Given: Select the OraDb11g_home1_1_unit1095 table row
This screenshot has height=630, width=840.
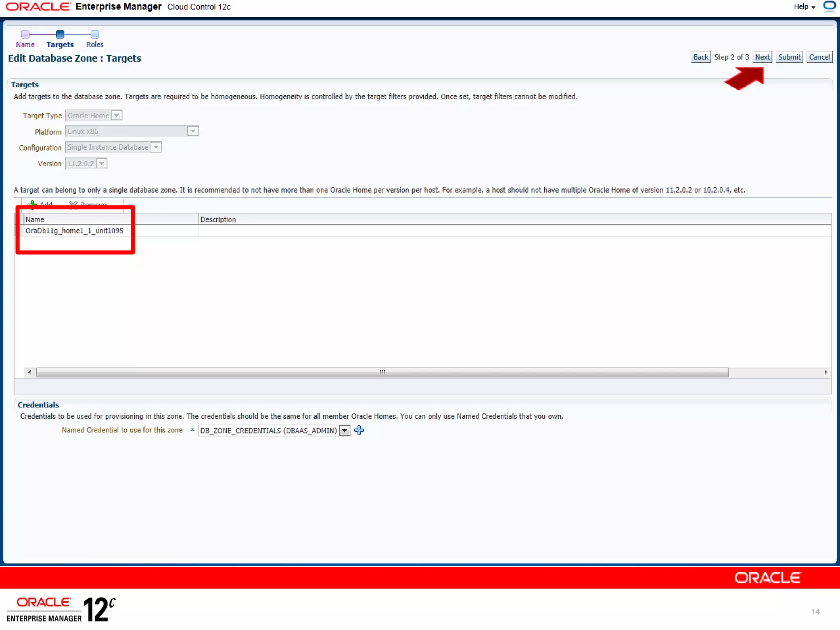Looking at the screenshot, I should click(x=74, y=231).
